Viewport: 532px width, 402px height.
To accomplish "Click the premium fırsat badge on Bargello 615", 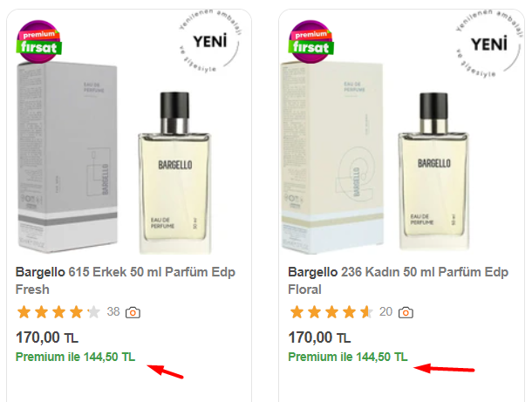I will [38, 42].
